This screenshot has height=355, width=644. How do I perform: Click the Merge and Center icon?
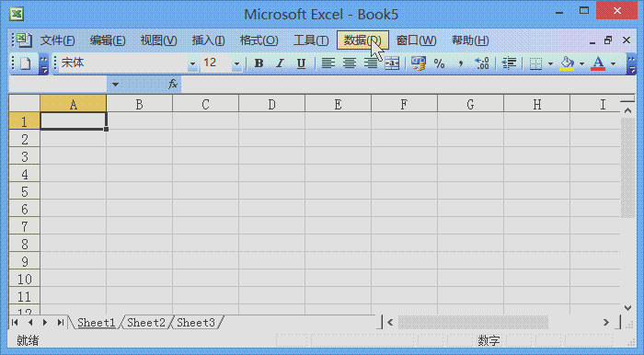[392, 63]
